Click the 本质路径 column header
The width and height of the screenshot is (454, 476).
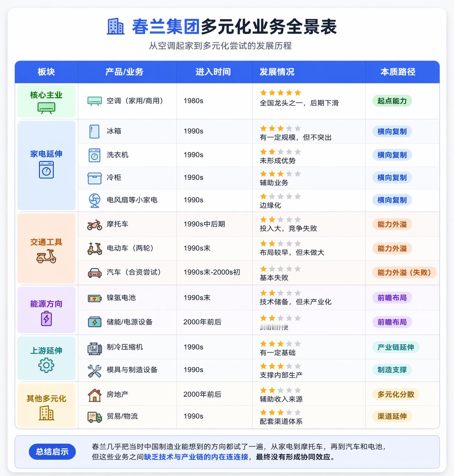[x=398, y=72]
